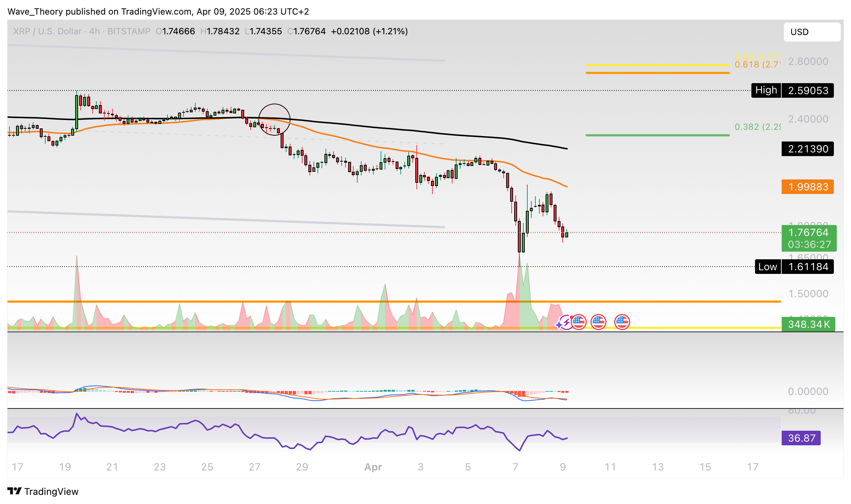Click the middle US flag economic event icon
Image resolution: width=851 pixels, height=504 pixels.
(x=598, y=322)
